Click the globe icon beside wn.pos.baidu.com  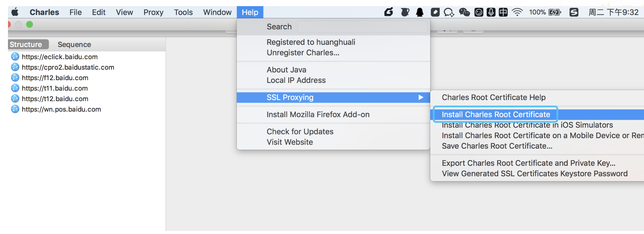15,109
